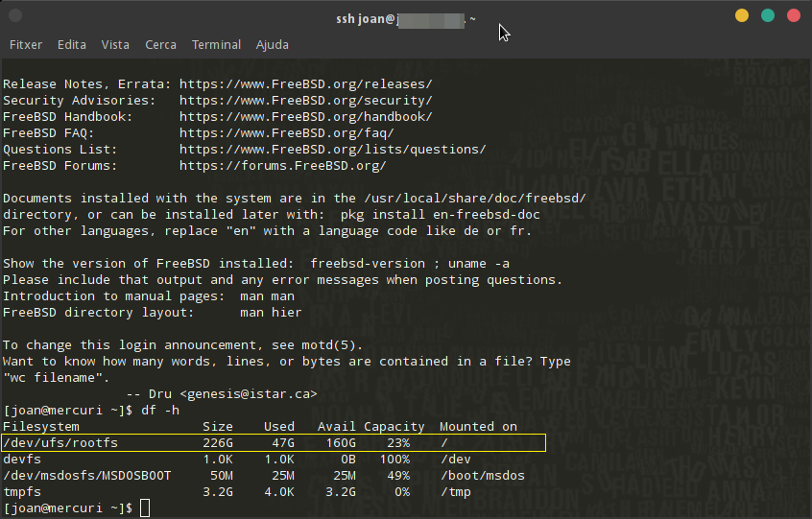Open the Vista menu
This screenshot has width=812, height=519.
(115, 45)
